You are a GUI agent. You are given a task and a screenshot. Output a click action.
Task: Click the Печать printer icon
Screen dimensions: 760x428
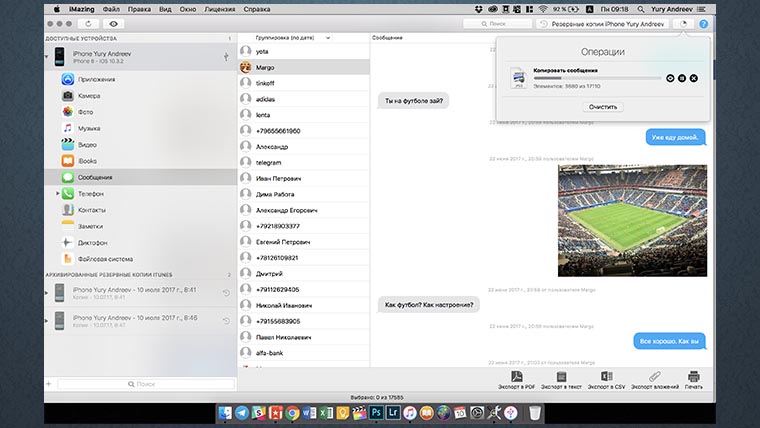click(694, 377)
